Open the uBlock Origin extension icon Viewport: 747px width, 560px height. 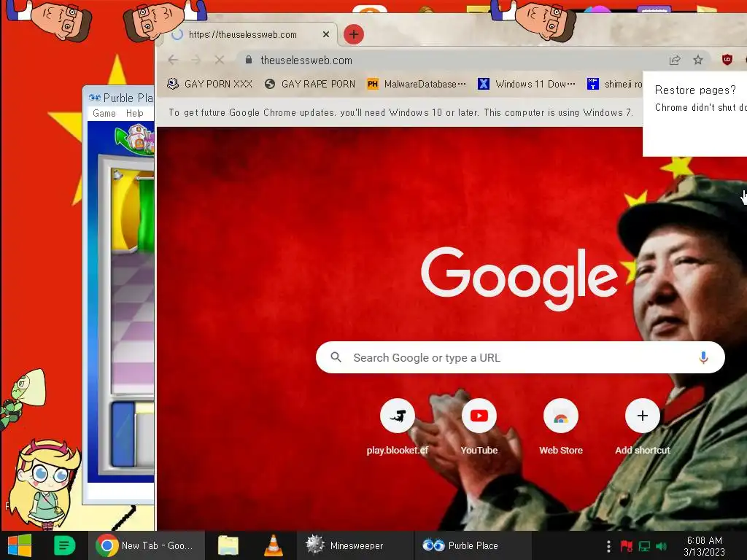pyautogui.click(x=727, y=60)
